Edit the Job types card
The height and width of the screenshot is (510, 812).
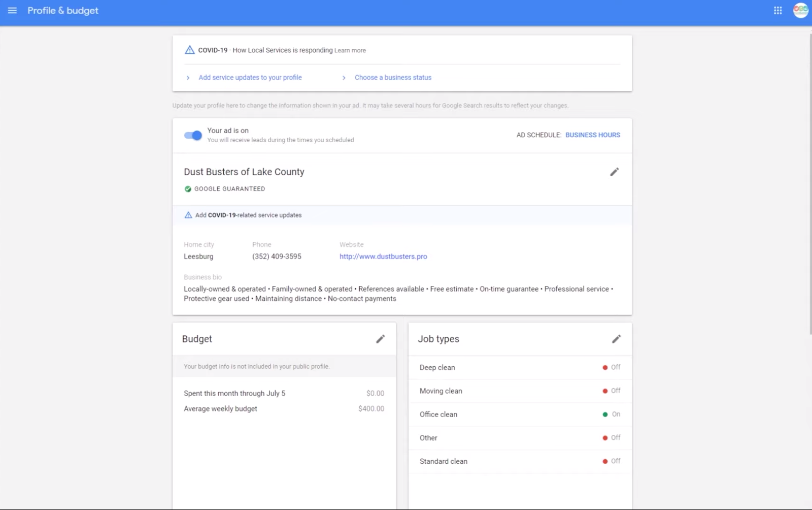tap(616, 339)
